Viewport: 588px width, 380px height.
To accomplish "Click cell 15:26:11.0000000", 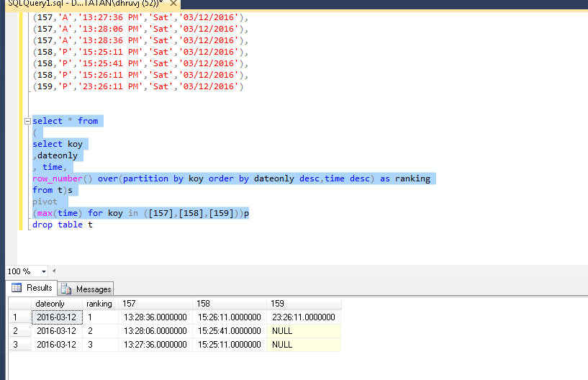I will 230,317.
